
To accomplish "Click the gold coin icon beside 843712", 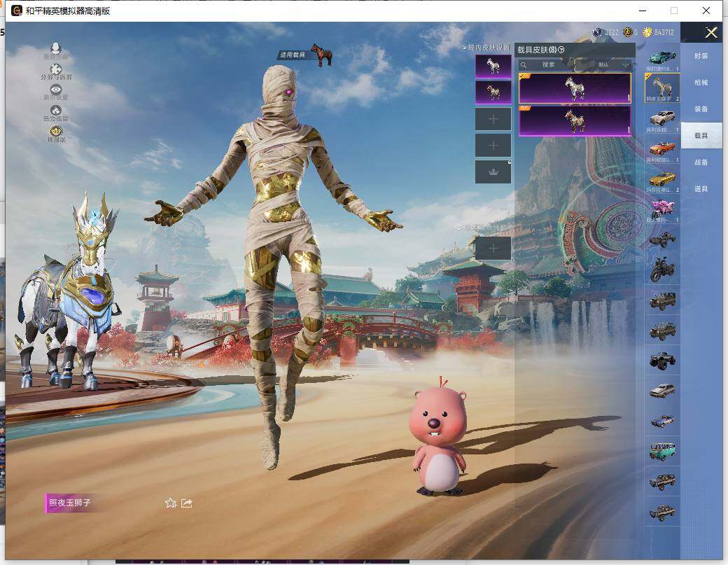I will coord(647,32).
